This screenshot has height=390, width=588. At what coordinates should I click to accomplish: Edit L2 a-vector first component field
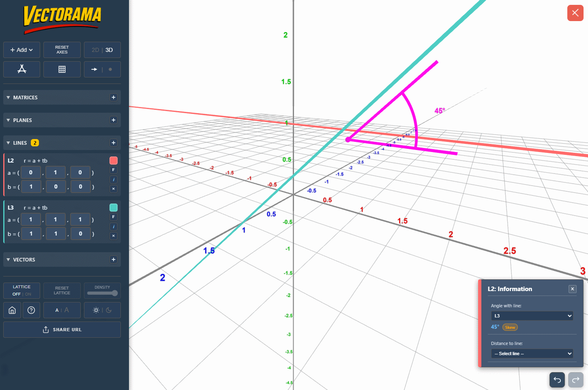(x=31, y=172)
